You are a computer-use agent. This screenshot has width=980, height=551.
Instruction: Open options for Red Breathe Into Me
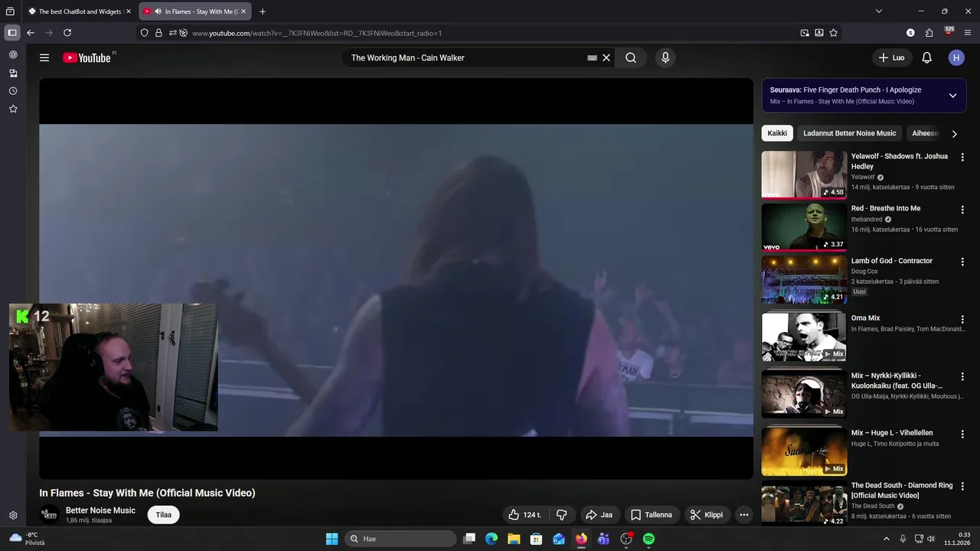coord(962,209)
